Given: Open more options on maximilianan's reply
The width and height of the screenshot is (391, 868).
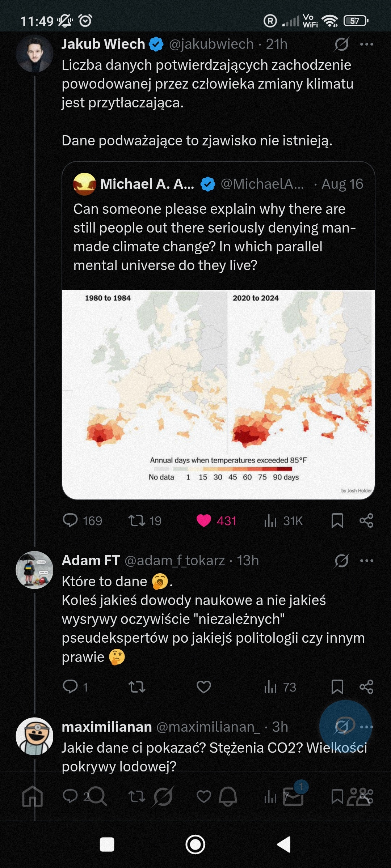Looking at the screenshot, I should (366, 727).
